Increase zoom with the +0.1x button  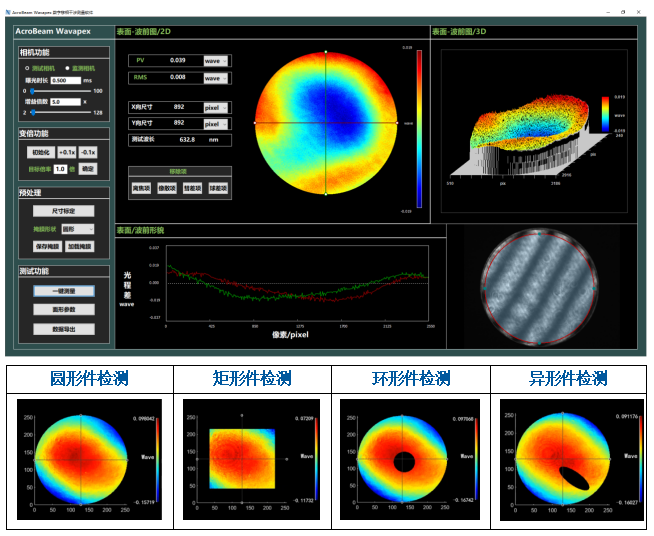coord(67,152)
